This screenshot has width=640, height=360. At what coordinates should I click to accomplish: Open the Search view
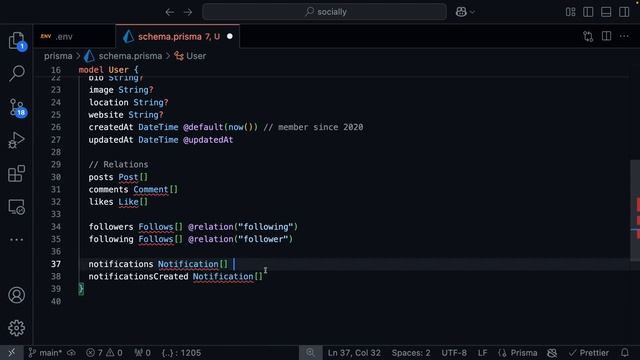16,73
